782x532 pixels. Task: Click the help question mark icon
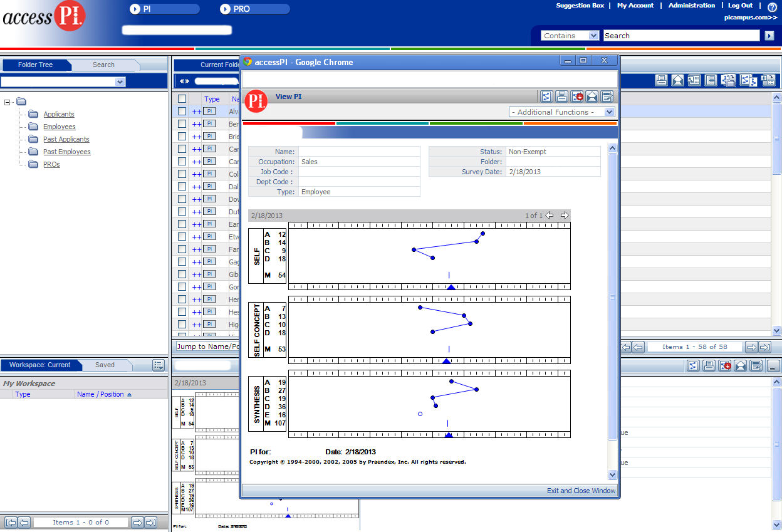point(772,8)
